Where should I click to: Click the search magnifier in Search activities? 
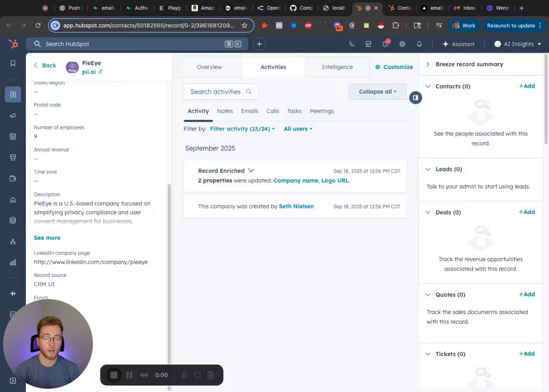click(x=249, y=92)
